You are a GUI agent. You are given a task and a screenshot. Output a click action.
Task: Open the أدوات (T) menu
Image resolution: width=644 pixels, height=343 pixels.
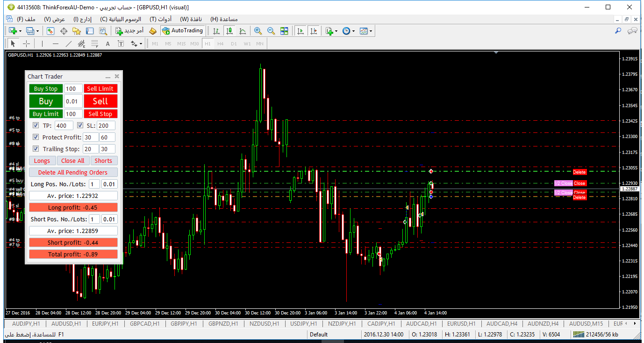coord(160,19)
